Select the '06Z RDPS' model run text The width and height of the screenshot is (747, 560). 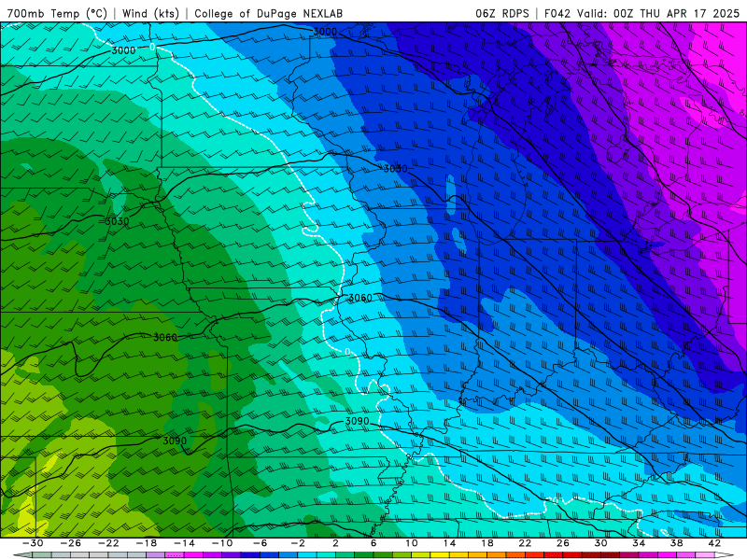click(502, 13)
